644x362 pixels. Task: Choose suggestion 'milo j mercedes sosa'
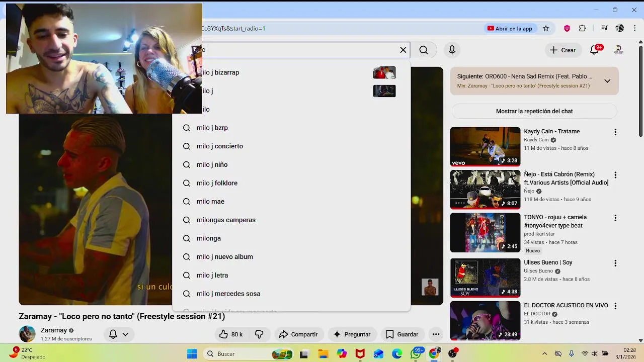click(x=291, y=294)
